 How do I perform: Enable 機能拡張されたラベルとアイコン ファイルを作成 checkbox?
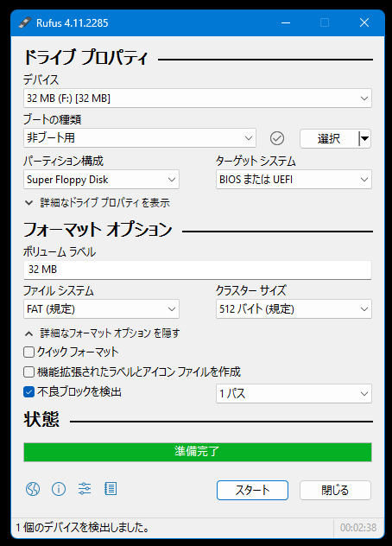coord(28,371)
